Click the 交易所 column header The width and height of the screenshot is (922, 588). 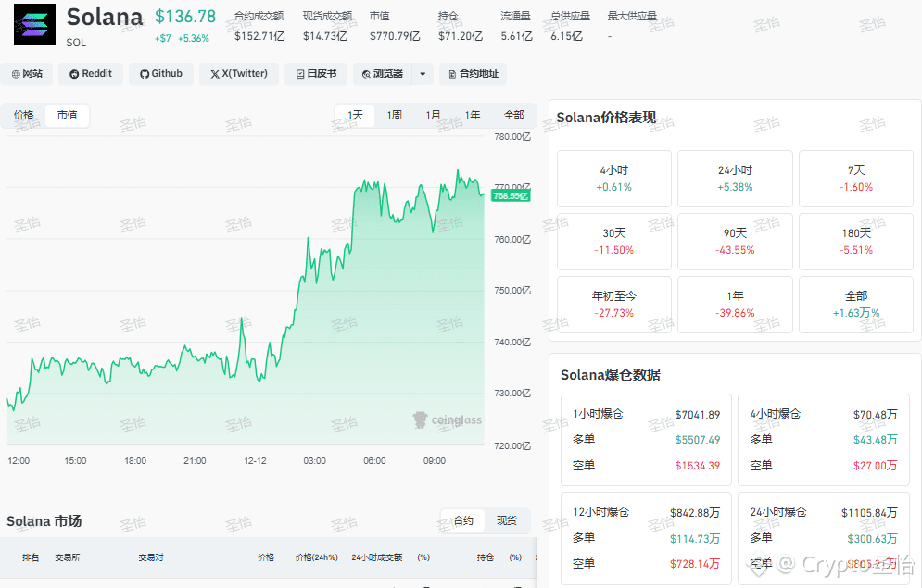click(x=67, y=557)
